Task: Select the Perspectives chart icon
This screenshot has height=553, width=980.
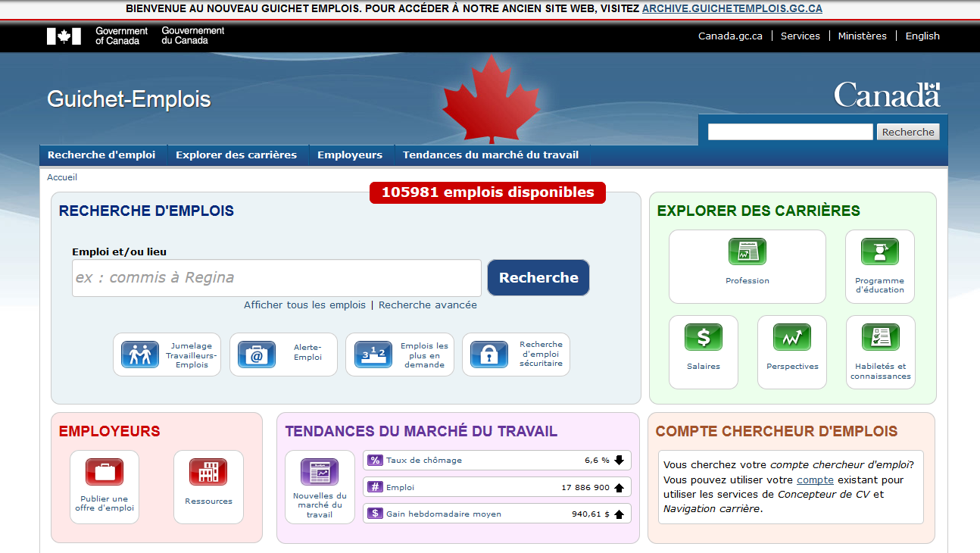Action: point(791,337)
